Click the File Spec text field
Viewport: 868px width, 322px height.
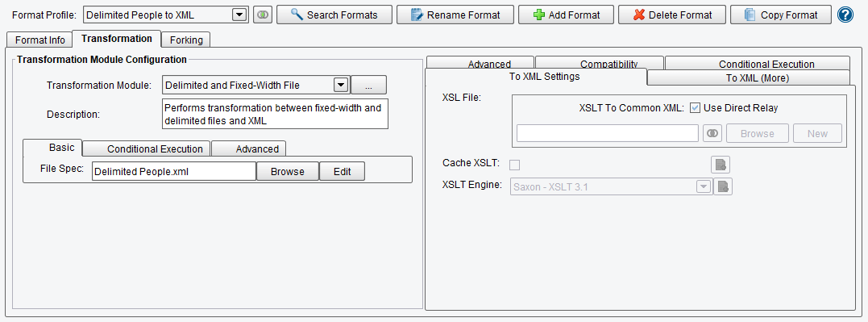coord(174,172)
